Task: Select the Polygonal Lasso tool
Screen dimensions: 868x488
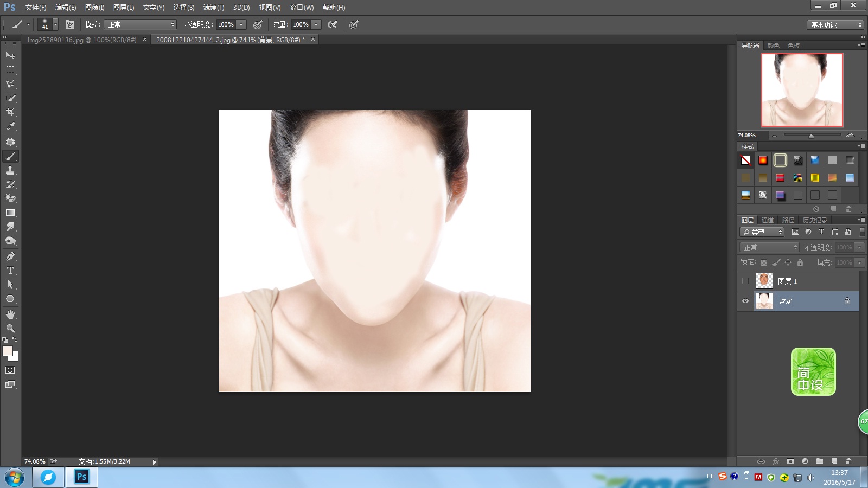Action: coord(10,84)
